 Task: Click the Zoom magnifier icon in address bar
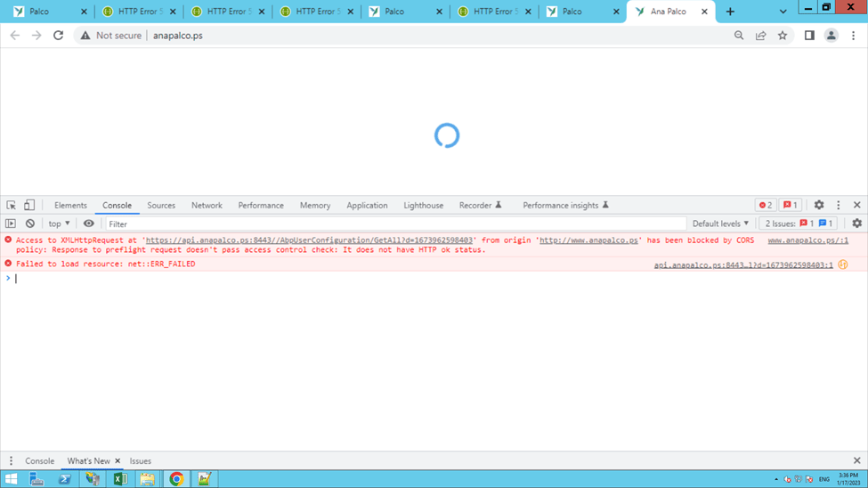(739, 36)
